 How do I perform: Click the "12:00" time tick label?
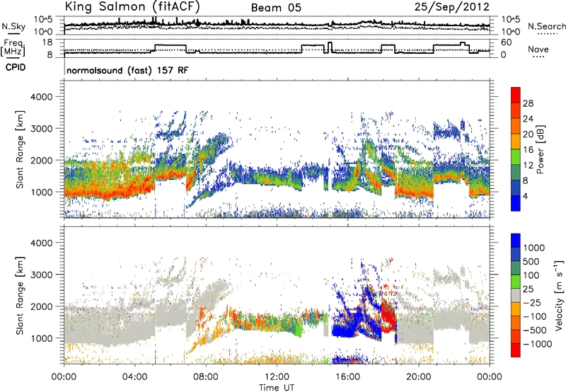pos(277,377)
